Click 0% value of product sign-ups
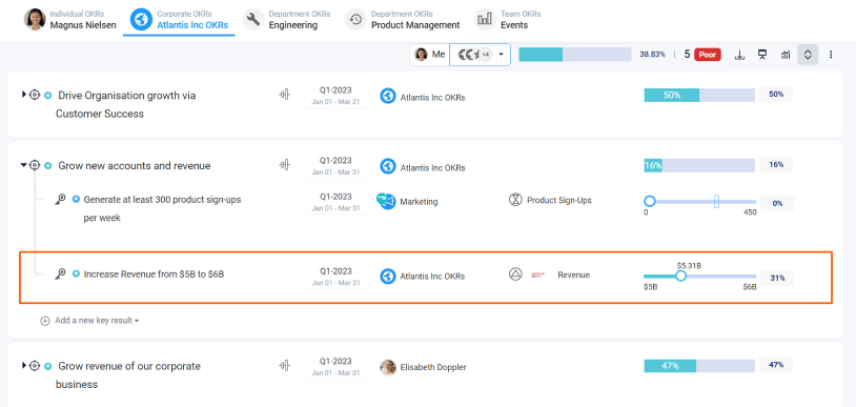Viewport: 856px width, 407px height. pyautogui.click(x=777, y=203)
